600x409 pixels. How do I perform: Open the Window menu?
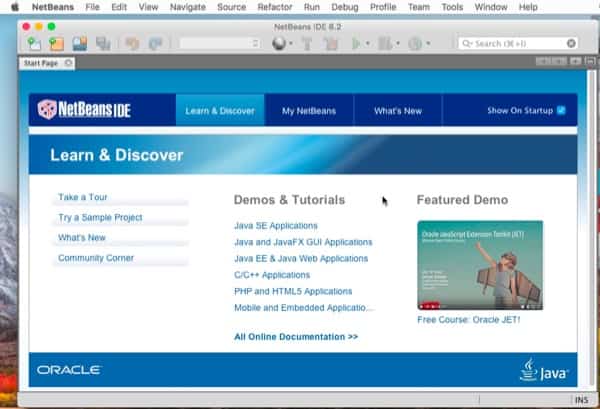click(491, 7)
